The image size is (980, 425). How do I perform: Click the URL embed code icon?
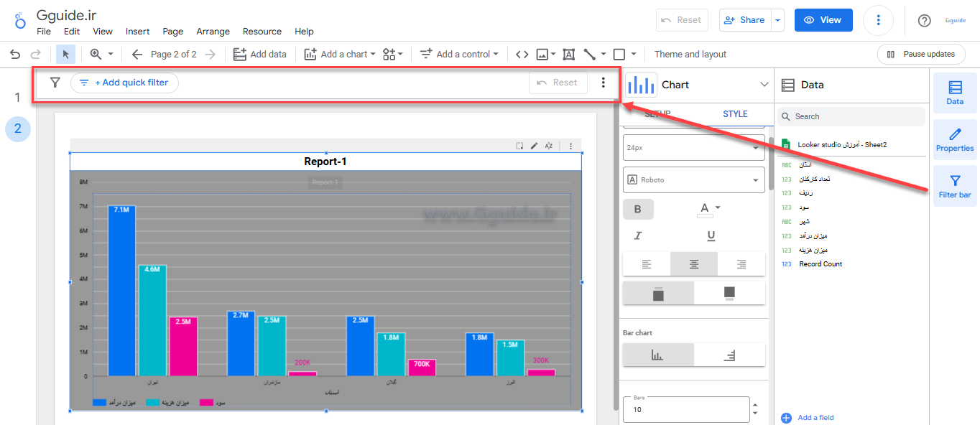tap(522, 55)
